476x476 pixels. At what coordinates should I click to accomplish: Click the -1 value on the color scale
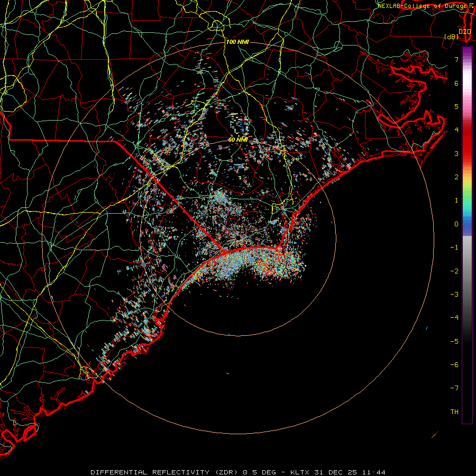[x=454, y=248]
